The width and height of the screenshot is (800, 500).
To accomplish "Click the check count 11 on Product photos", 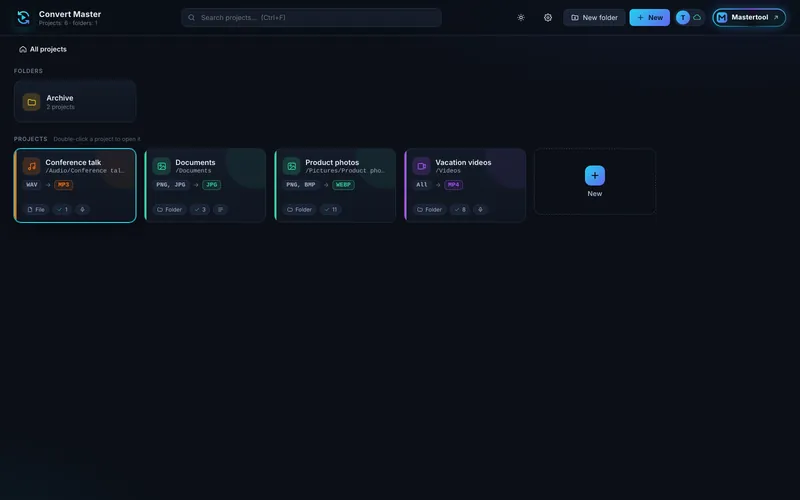I will click(x=331, y=210).
